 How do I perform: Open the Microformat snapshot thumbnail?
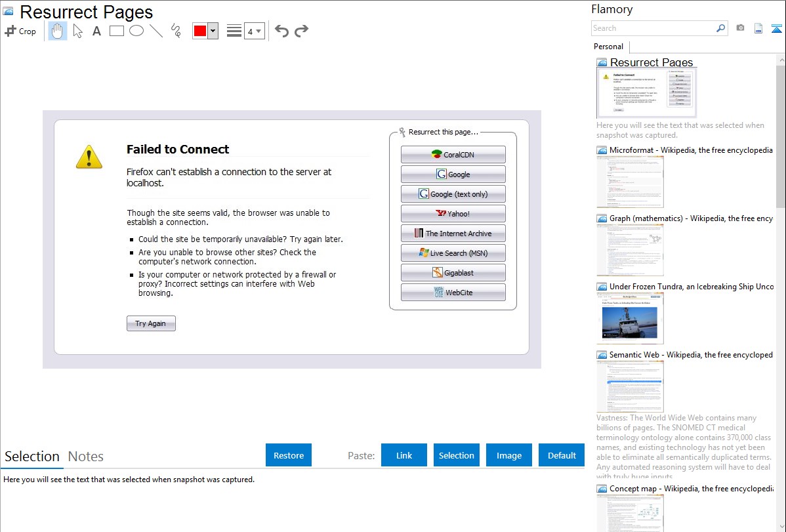[x=630, y=182]
